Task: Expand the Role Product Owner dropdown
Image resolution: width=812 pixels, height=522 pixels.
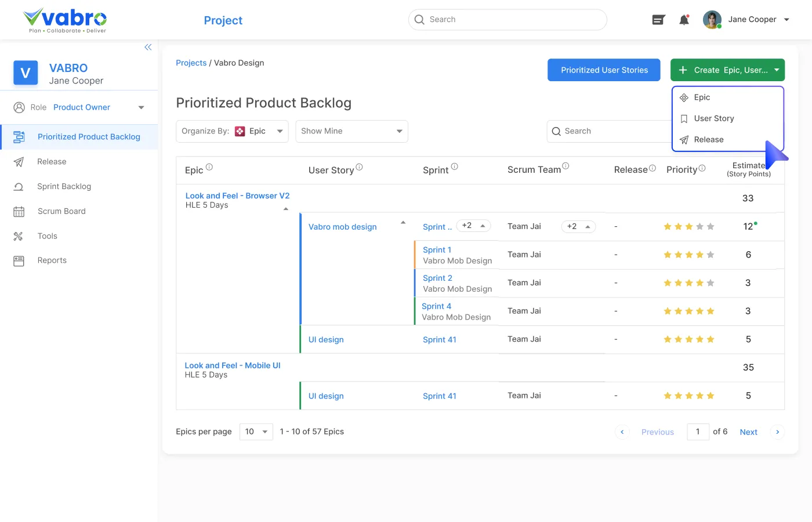Action: point(141,107)
